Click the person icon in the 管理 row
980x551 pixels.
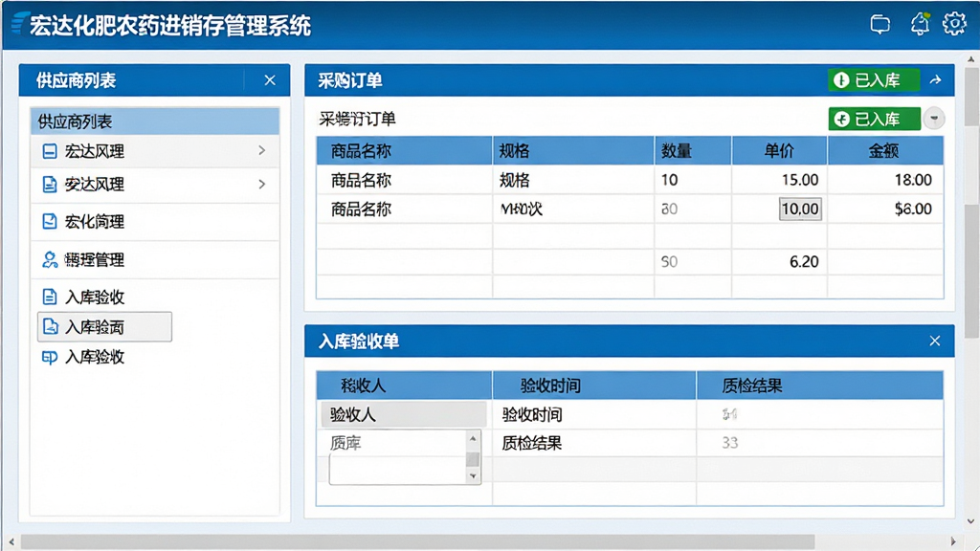[x=50, y=259]
